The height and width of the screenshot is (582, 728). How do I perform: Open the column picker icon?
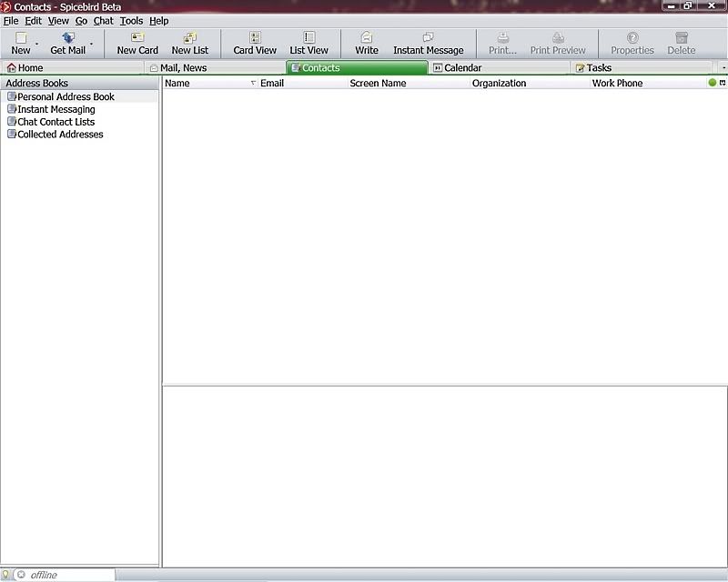coord(723,83)
